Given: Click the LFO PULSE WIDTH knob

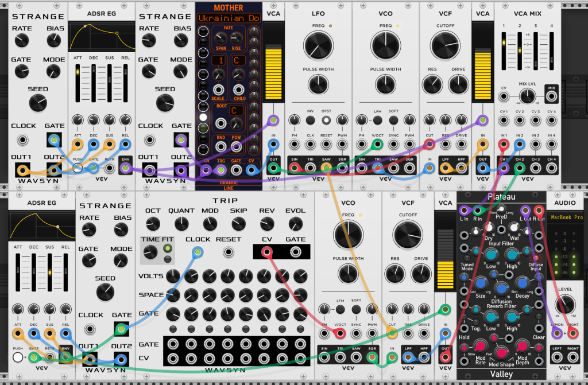Looking at the screenshot, I should pyautogui.click(x=318, y=84).
